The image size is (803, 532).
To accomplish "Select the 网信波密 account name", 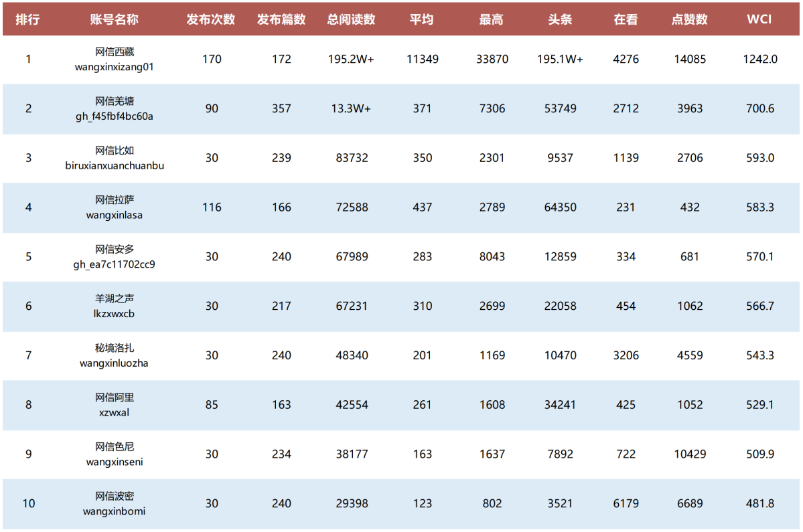I will [x=115, y=496].
